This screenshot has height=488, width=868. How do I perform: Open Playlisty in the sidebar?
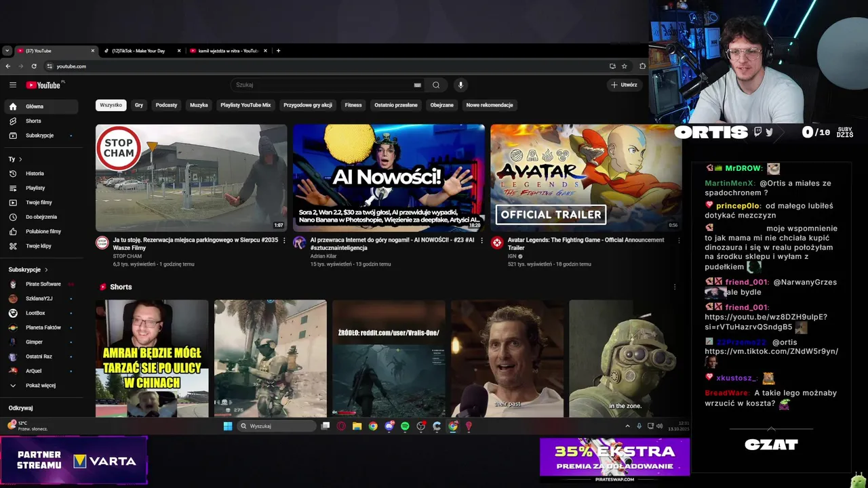click(x=42, y=188)
